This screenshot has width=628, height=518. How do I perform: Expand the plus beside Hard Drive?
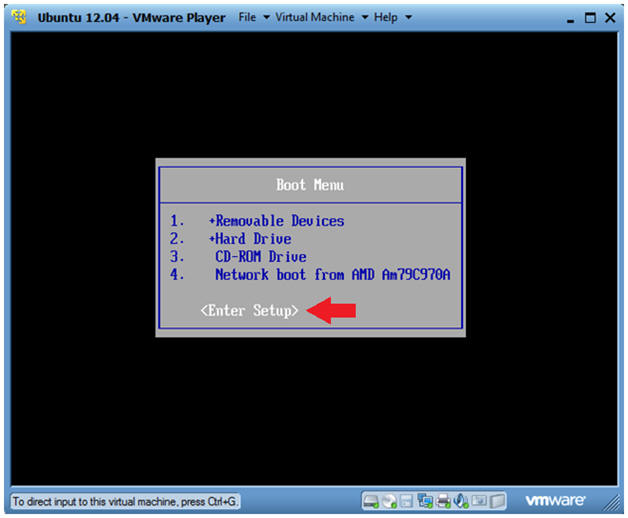tap(212, 239)
